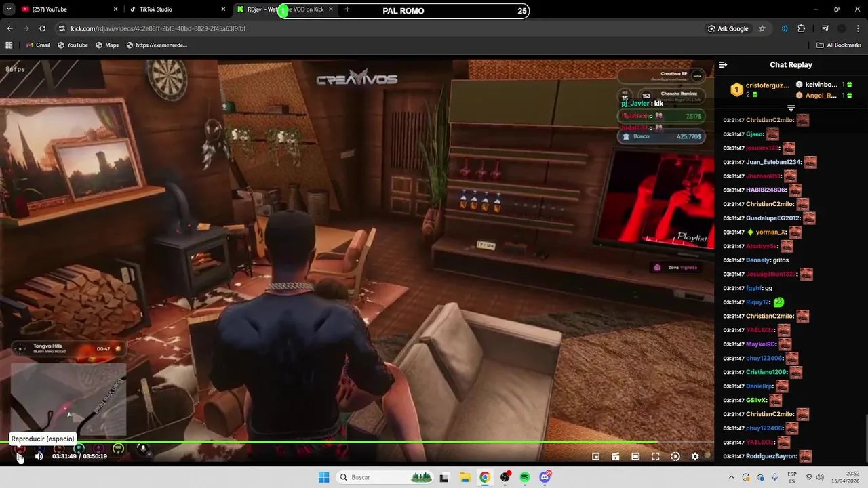Open Discord from the taskbar
868x488 pixels.
click(x=545, y=477)
